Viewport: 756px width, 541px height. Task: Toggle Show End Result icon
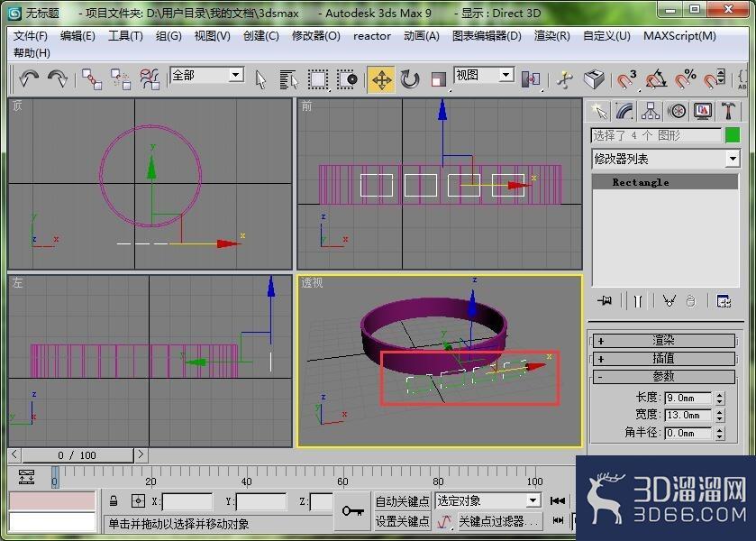coord(637,301)
